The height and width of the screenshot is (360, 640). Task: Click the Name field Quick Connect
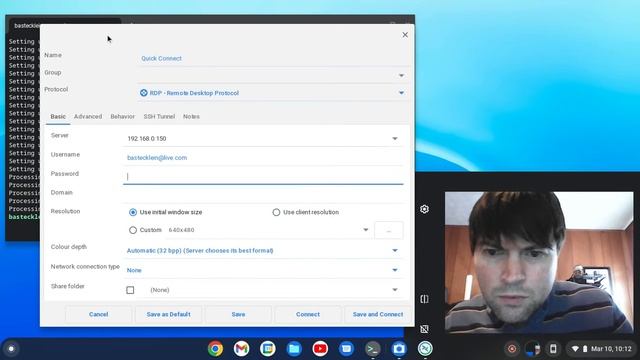pos(273,58)
